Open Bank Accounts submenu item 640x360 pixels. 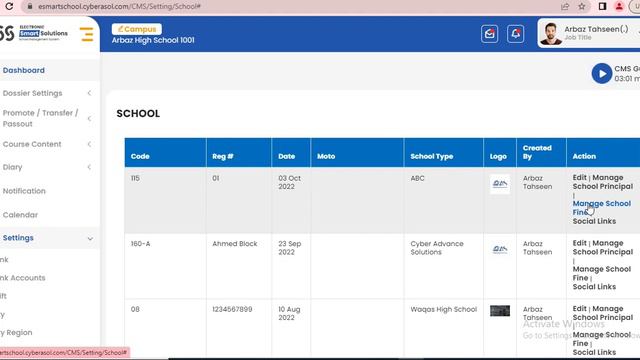22,278
